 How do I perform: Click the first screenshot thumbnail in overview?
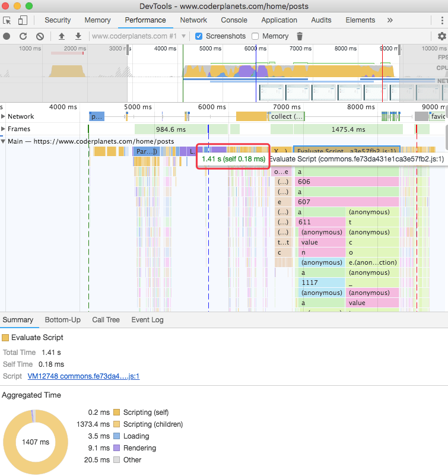click(x=271, y=93)
